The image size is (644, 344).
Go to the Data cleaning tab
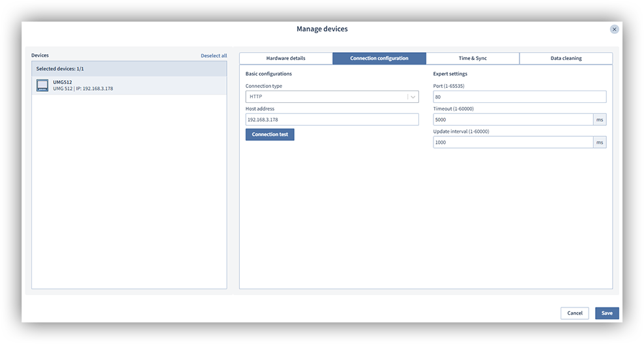click(x=566, y=59)
